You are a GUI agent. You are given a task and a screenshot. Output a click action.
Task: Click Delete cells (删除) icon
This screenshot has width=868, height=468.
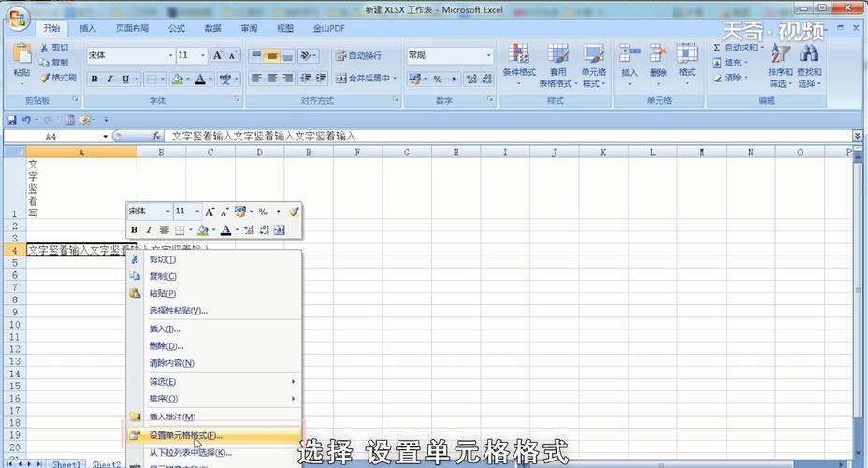click(x=658, y=53)
